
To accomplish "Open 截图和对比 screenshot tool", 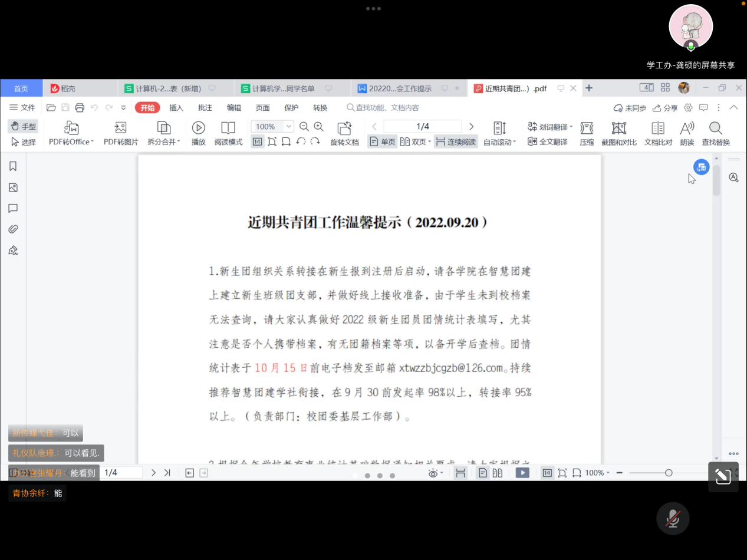I will coord(618,128).
